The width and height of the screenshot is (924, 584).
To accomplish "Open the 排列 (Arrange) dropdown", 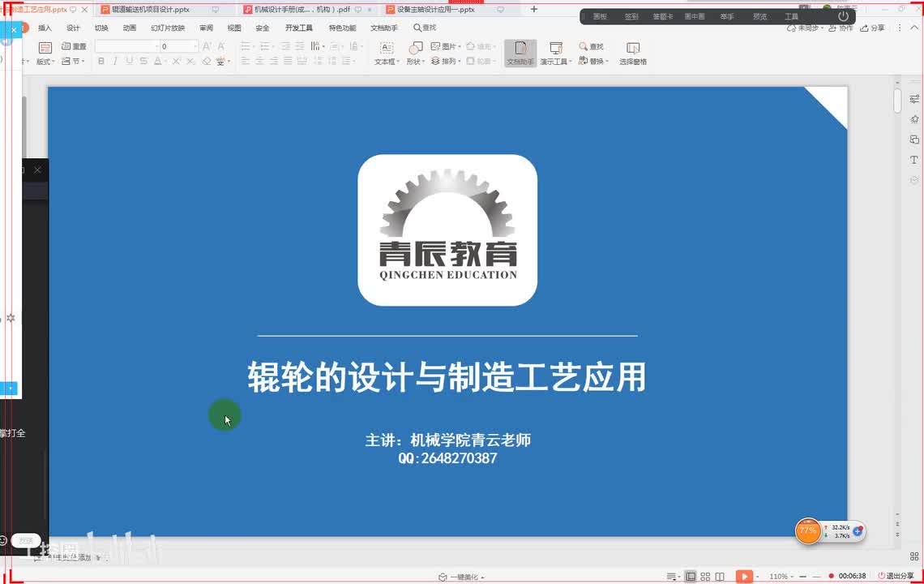I will point(446,61).
